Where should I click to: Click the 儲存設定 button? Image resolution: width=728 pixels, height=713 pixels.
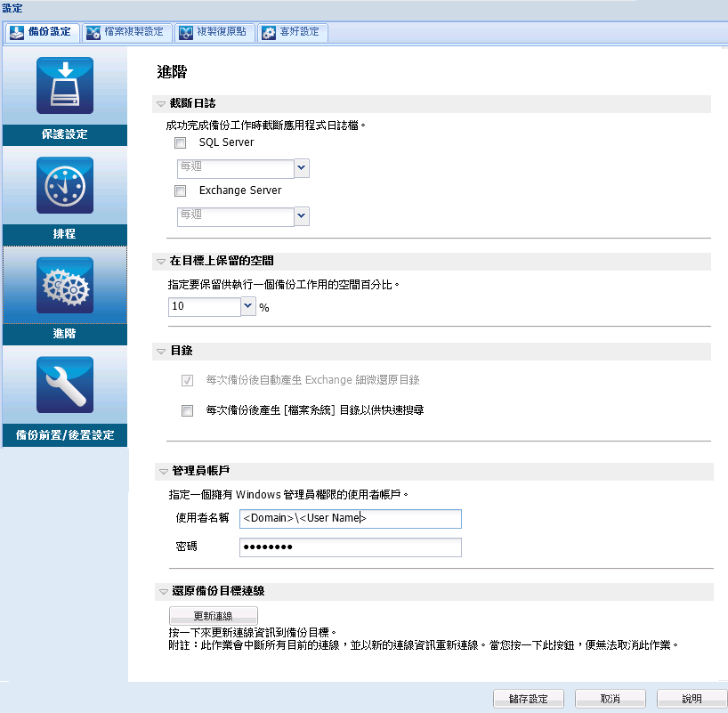(529, 699)
